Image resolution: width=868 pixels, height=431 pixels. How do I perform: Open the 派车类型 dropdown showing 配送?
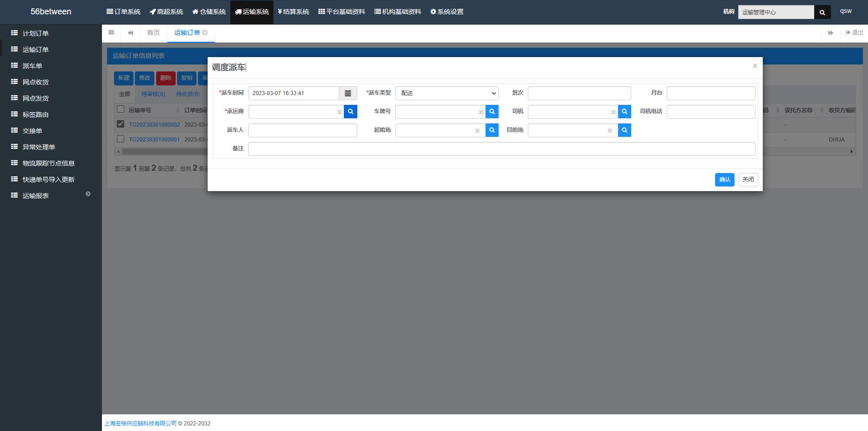pos(447,93)
